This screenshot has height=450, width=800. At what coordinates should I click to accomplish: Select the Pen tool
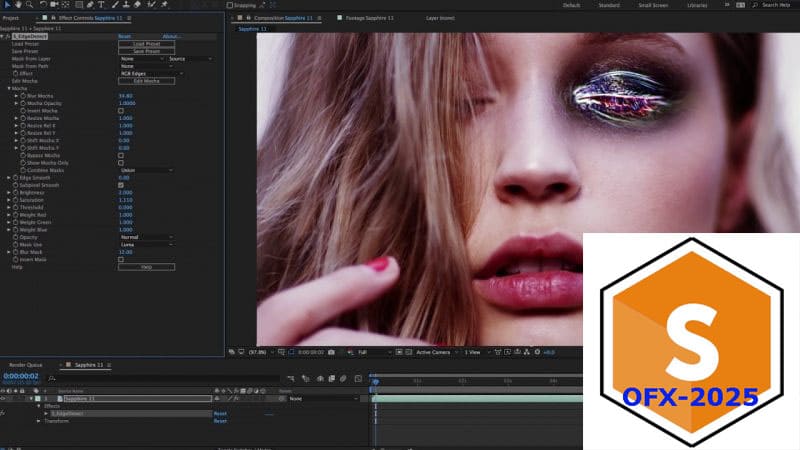(x=90, y=5)
